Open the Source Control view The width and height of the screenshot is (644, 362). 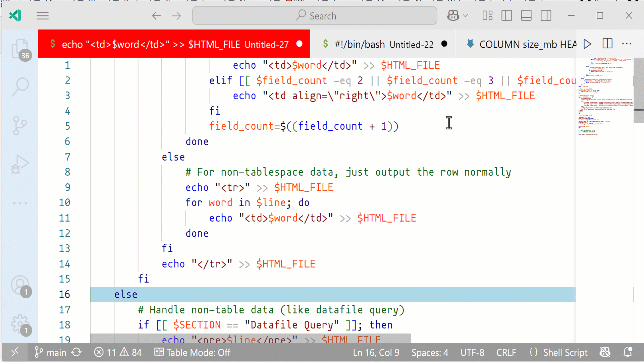click(x=20, y=126)
